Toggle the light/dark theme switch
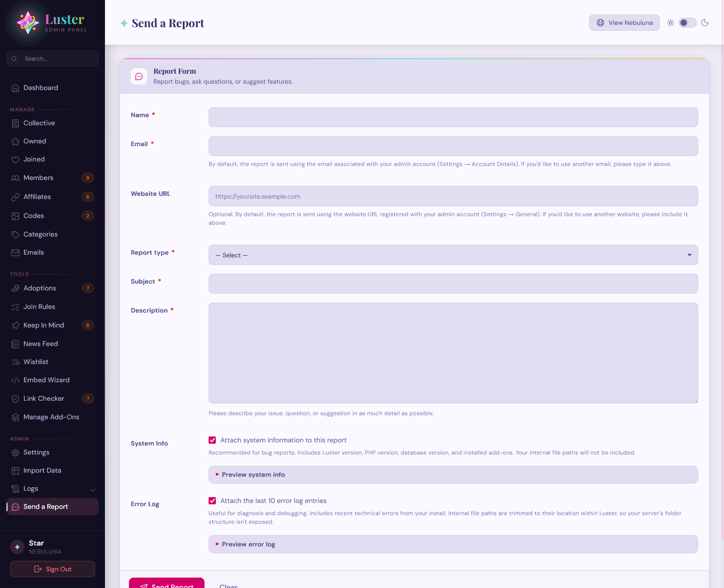Screen dimensions: 724x588 tap(687, 23)
